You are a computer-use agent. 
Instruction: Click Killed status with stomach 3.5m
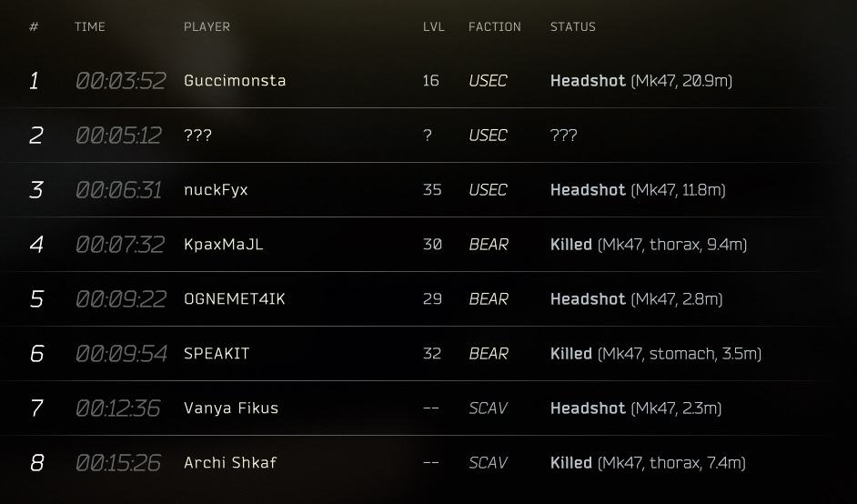pos(656,354)
